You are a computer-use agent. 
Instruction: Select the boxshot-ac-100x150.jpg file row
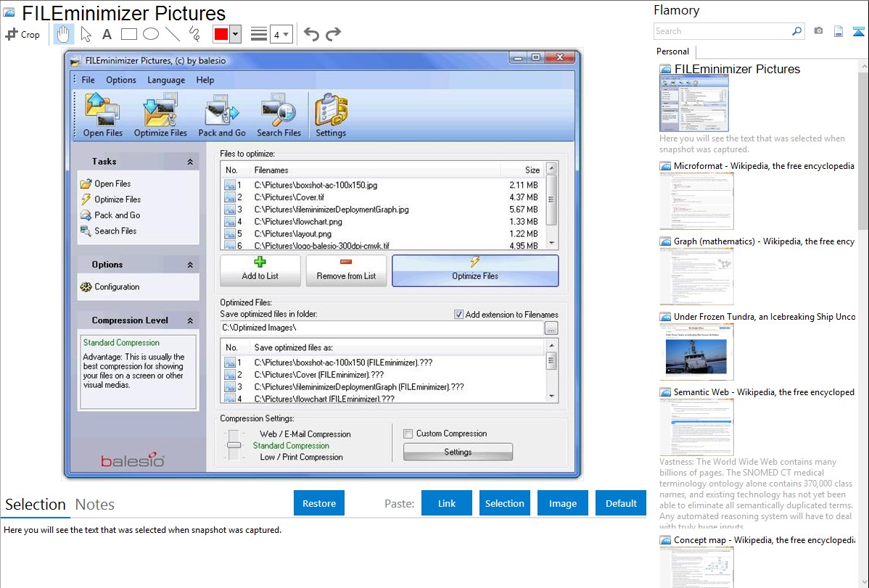click(x=383, y=185)
